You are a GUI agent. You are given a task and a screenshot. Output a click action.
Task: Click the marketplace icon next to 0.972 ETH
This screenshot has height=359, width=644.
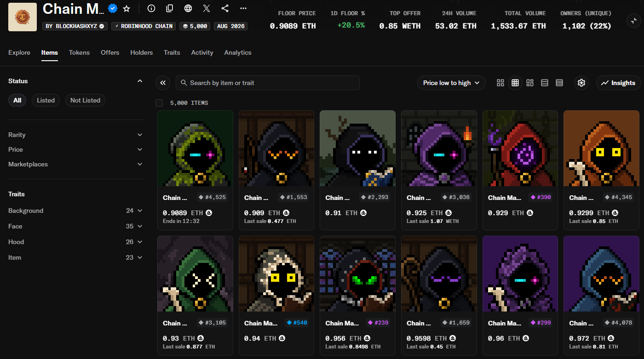(x=610, y=338)
